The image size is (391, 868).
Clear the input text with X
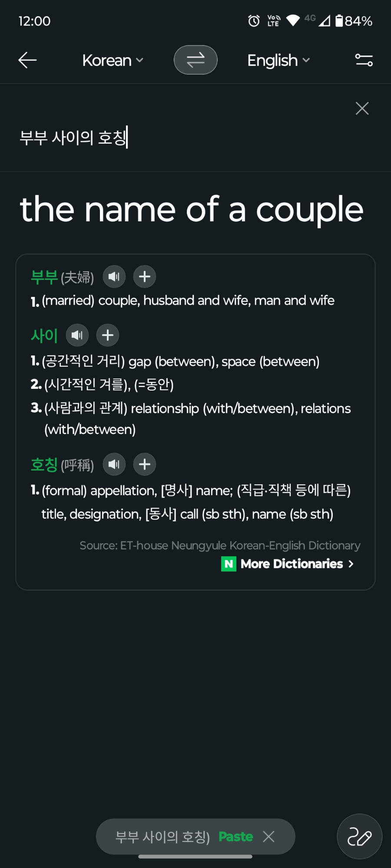pyautogui.click(x=362, y=108)
